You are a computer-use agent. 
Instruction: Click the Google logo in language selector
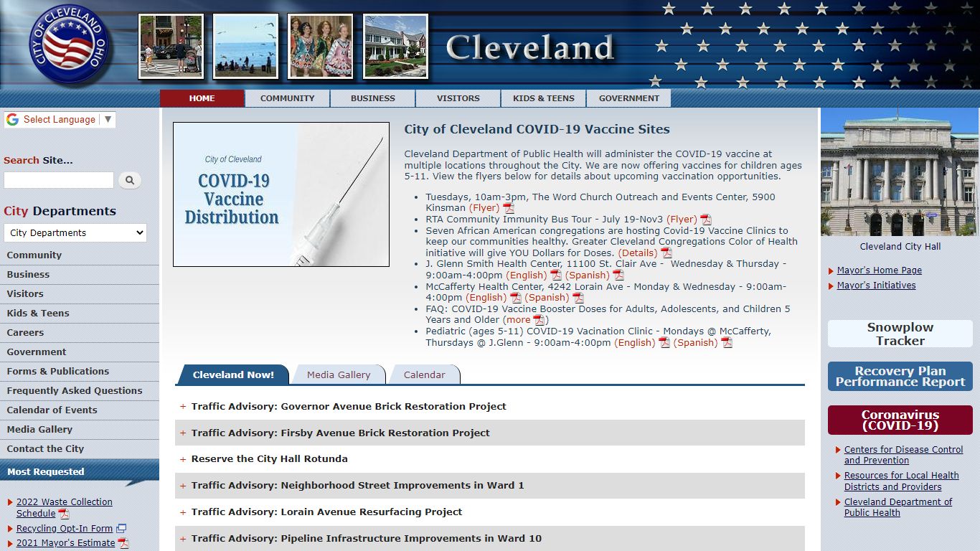coord(12,120)
